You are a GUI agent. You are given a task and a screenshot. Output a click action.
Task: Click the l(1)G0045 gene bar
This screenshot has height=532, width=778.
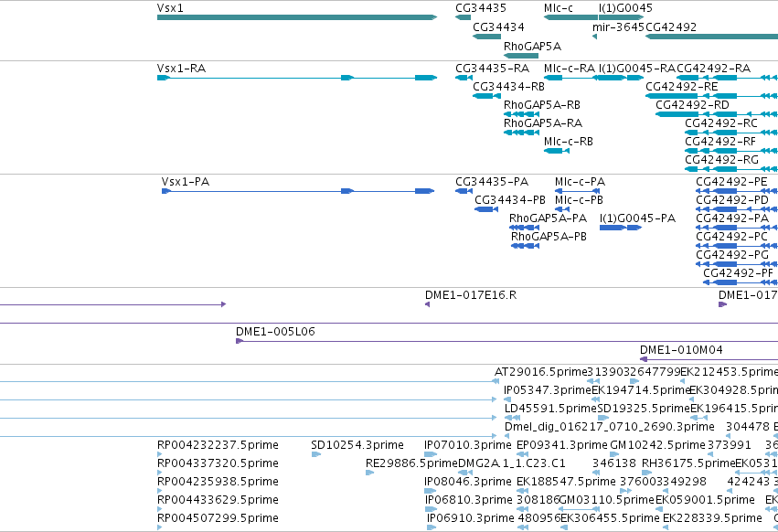coord(621,17)
